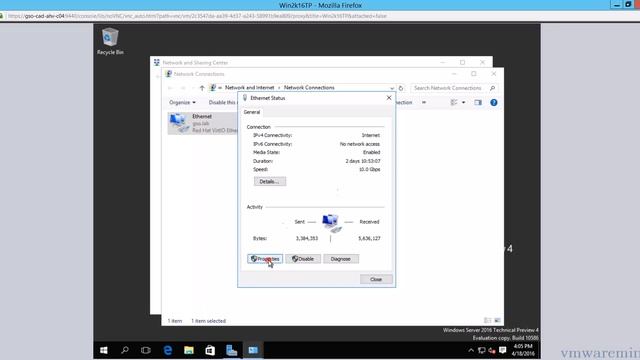Show hidden system tray icons
This screenshot has width=640, height=360.
click(471, 350)
